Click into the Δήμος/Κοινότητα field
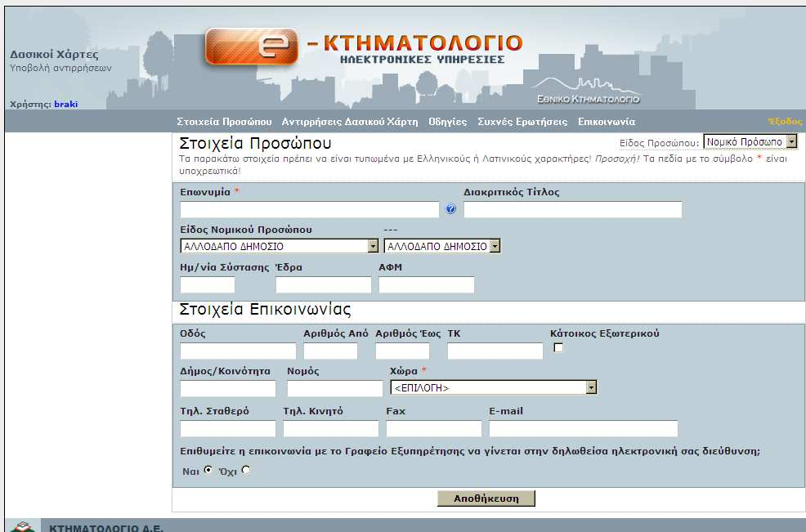 [228, 389]
